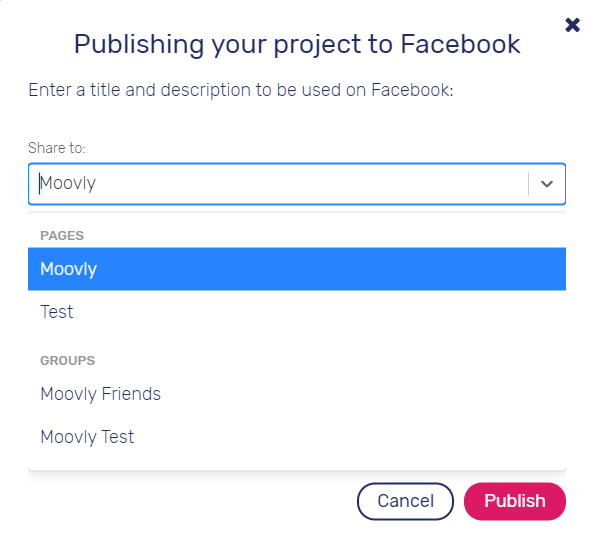
Task: Select the highlighted Moovly page option
Action: pyautogui.click(x=297, y=269)
